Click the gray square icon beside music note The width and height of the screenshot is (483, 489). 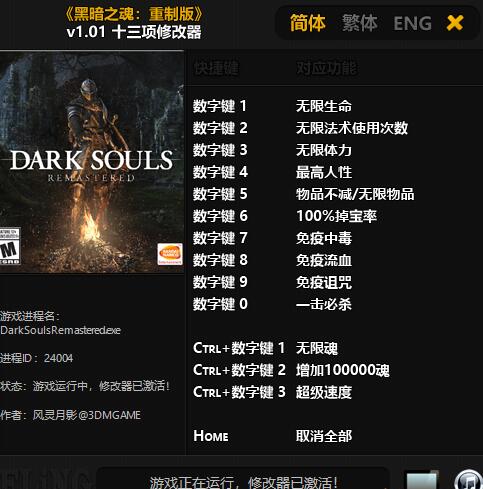421,480
